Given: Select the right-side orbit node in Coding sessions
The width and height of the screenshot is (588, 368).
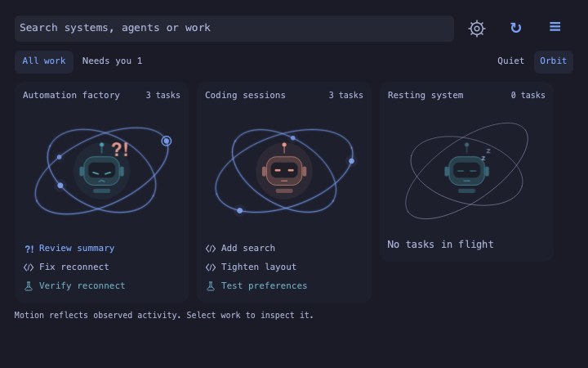Looking at the screenshot, I should coord(351,161).
